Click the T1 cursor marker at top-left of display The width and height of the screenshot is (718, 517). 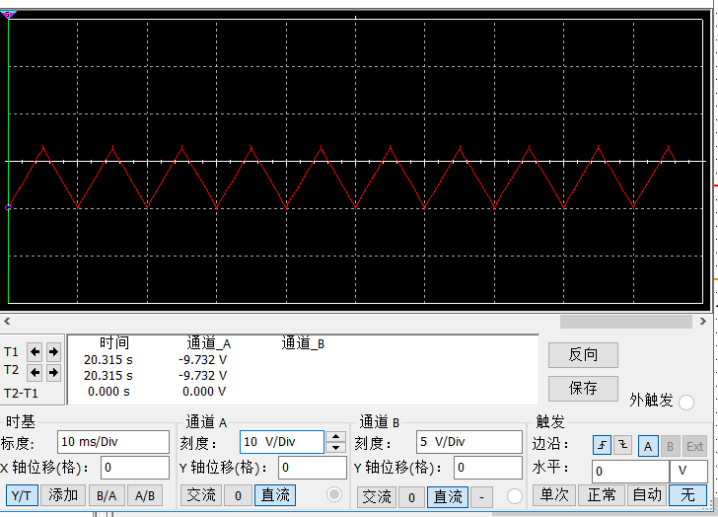tap(8, 15)
